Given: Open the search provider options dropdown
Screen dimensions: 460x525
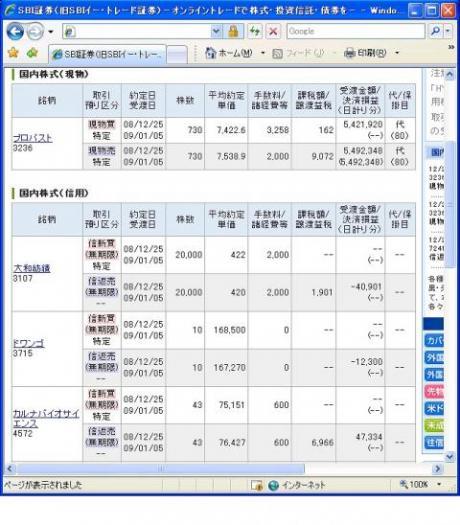Looking at the screenshot, I should (x=448, y=31).
